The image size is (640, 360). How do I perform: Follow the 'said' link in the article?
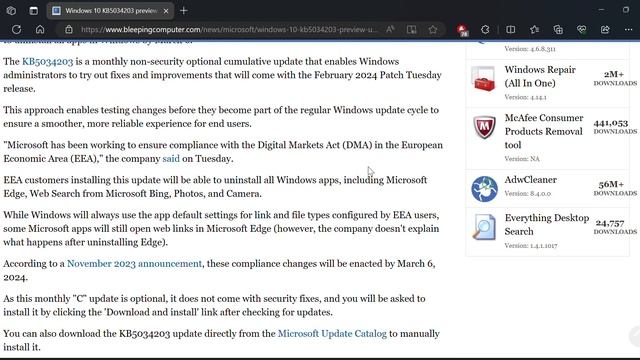coord(171,159)
